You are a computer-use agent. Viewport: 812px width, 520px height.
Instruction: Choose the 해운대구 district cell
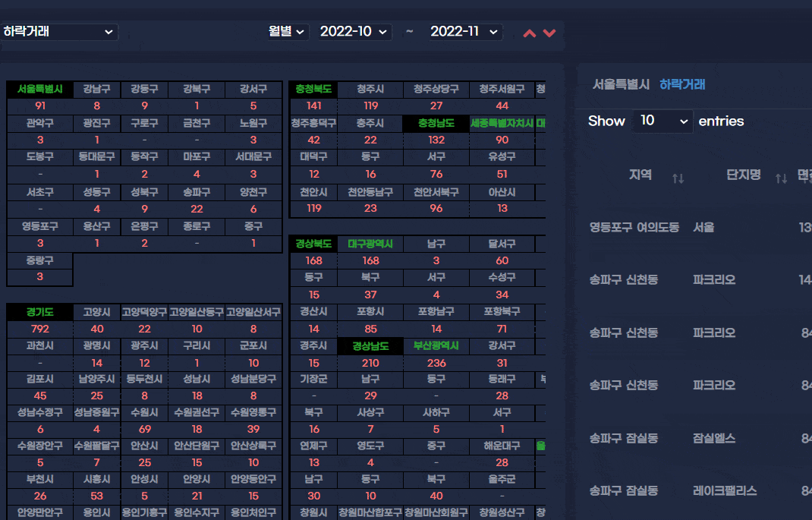point(502,446)
